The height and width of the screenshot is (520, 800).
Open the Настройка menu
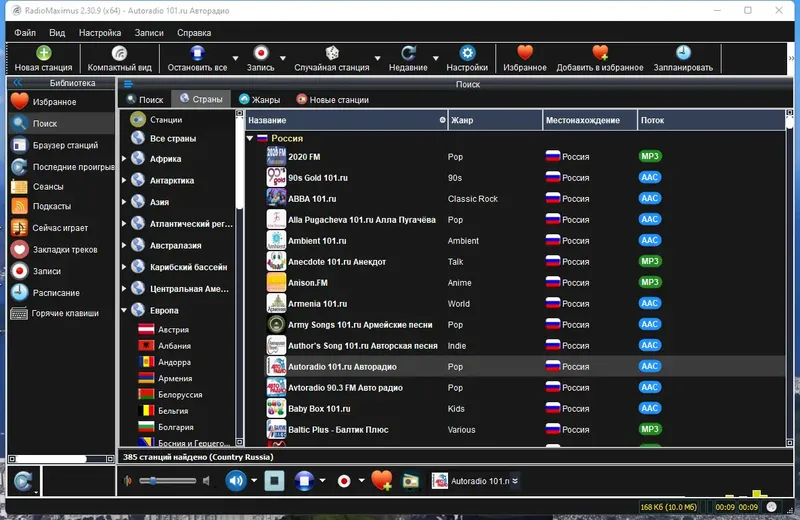coord(100,33)
